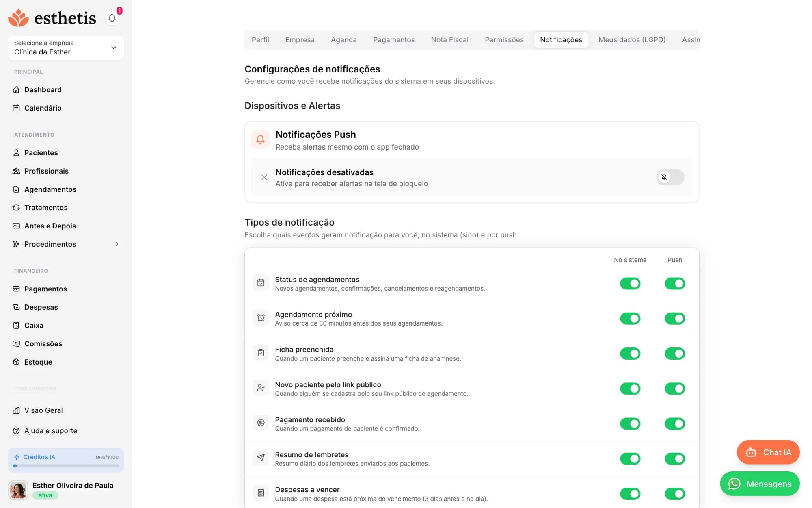
Task: Click the Creditos IA progress bar
Action: click(x=66, y=466)
